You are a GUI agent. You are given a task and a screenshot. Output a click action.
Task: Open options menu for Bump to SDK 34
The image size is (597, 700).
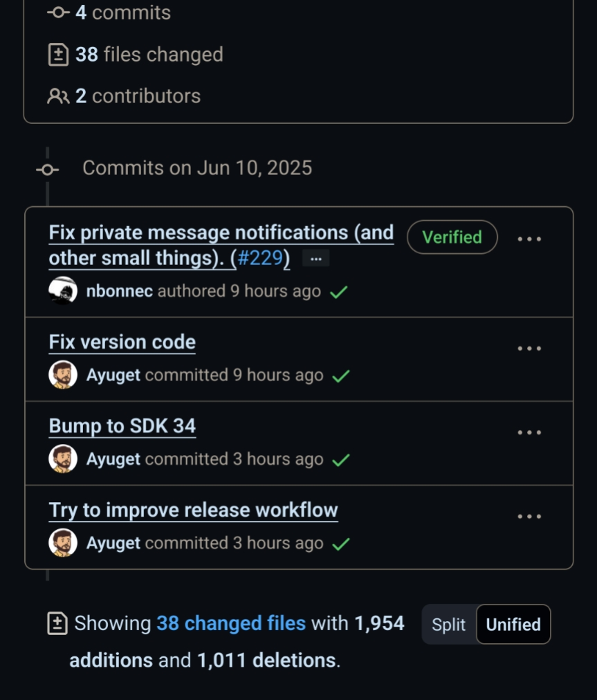tap(529, 432)
